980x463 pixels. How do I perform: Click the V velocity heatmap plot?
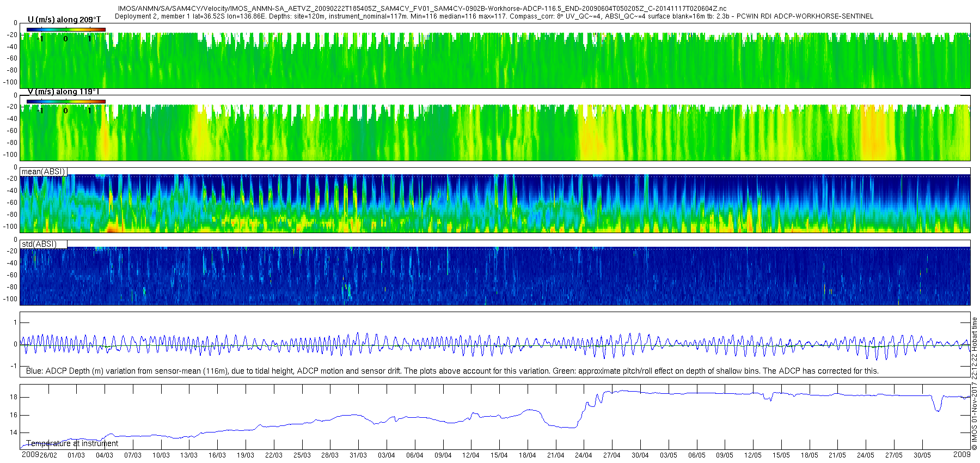point(495,127)
